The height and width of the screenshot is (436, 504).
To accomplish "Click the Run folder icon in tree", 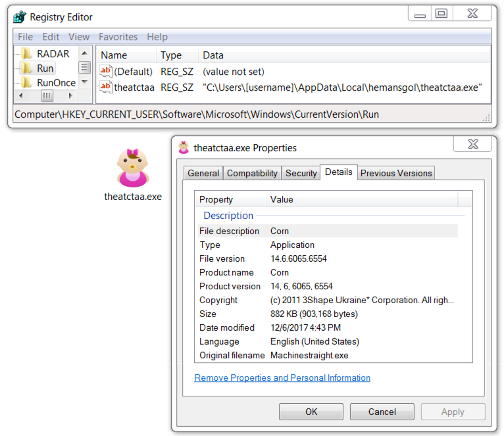I will click(x=27, y=68).
